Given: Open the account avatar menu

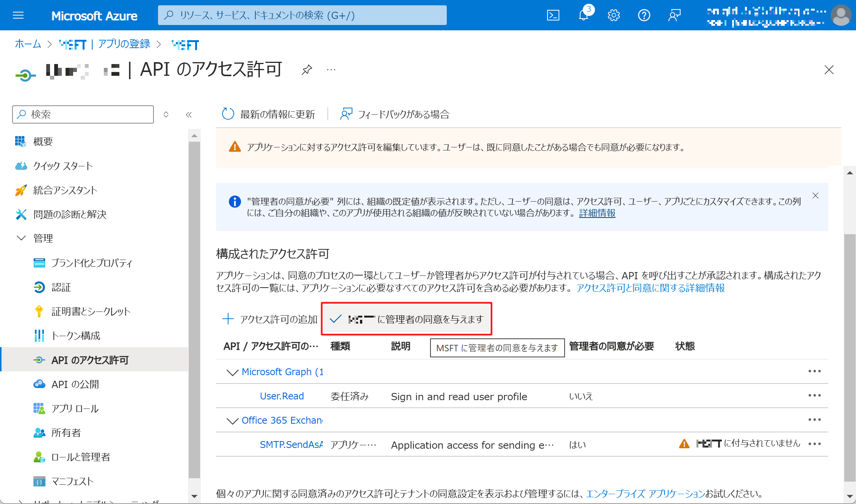Looking at the screenshot, I should click(x=841, y=15).
